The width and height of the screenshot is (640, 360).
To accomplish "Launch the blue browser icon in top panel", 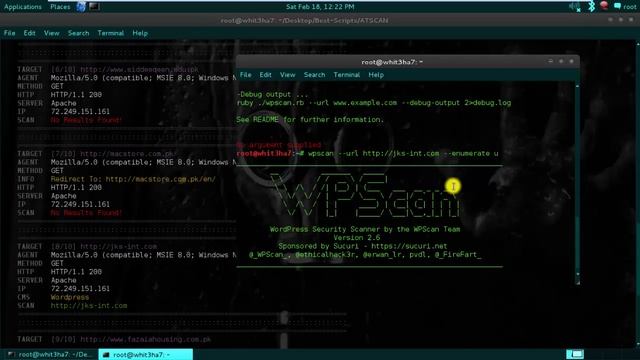I will (x=81, y=7).
